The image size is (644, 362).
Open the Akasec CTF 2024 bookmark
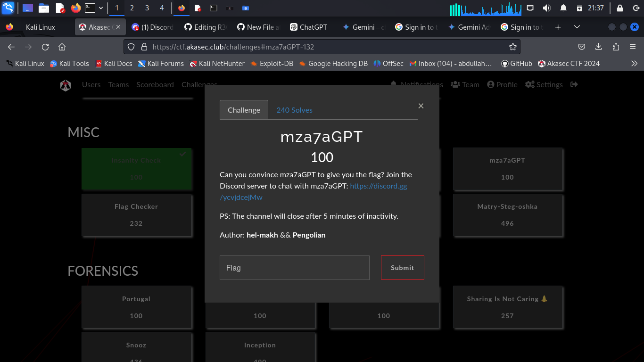coord(568,63)
